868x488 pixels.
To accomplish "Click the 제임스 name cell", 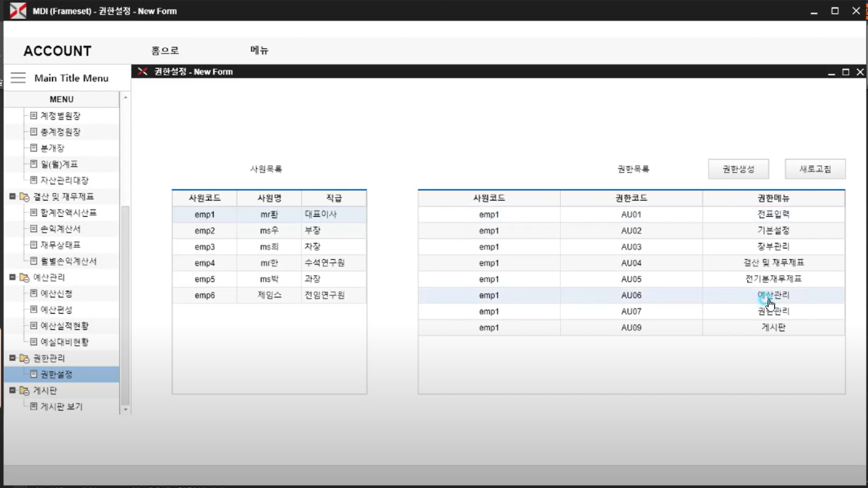I will point(269,295).
